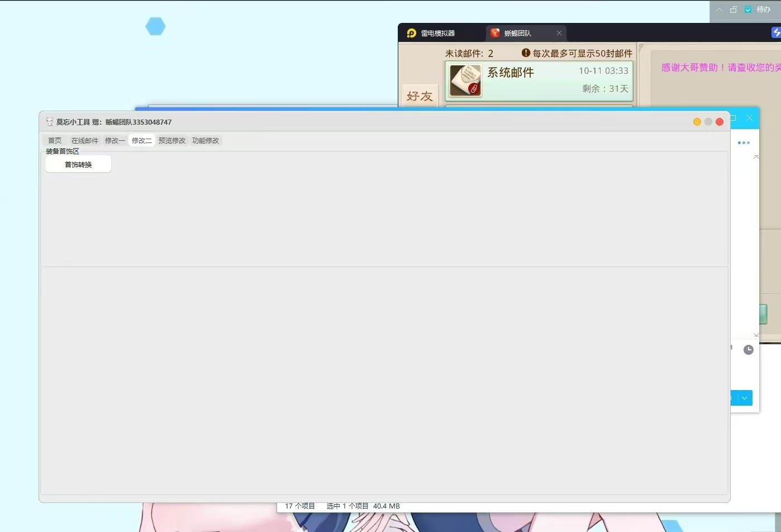Go to the 预览修改 tab
This screenshot has width=781, height=532.
[x=172, y=141]
